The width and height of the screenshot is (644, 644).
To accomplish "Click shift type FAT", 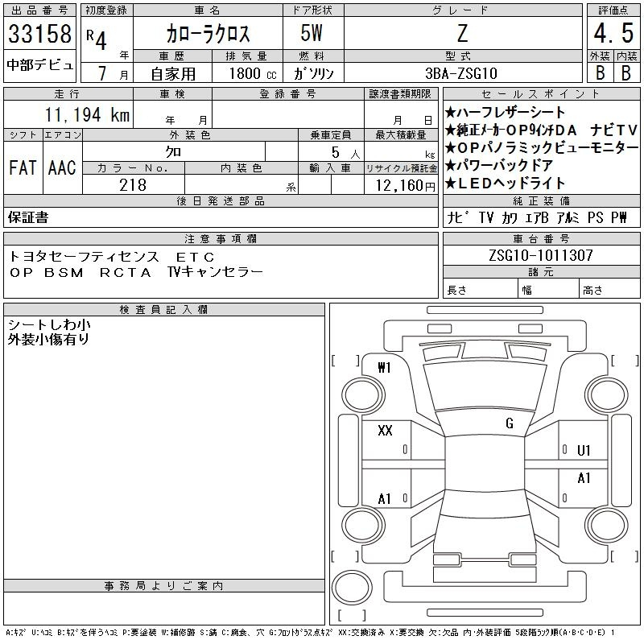I will click(x=23, y=167).
